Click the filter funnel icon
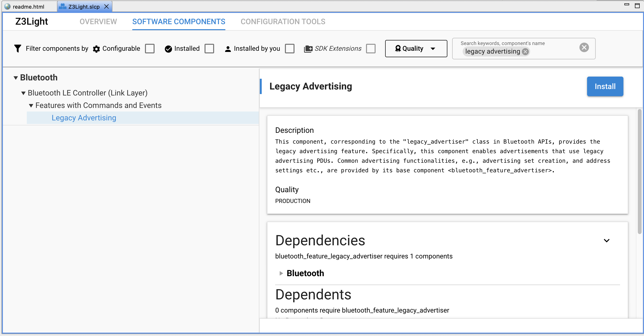Screen dimensions: 644x336 pyautogui.click(x=17, y=48)
